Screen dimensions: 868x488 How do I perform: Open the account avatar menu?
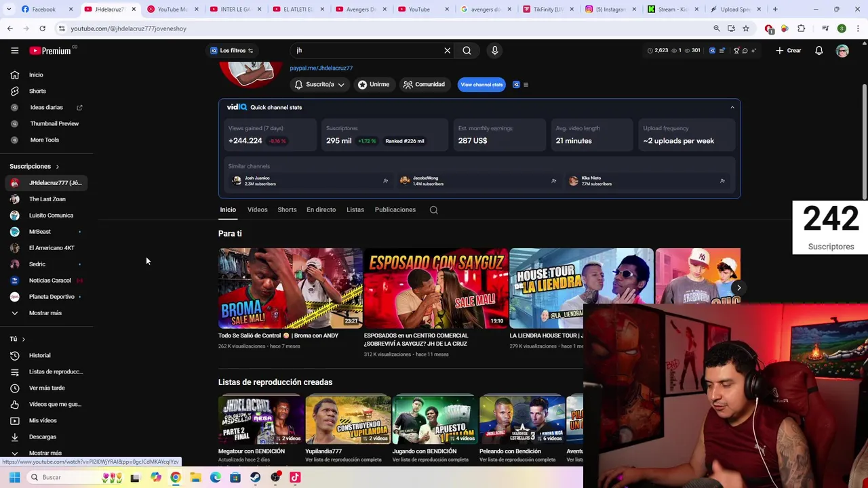coord(842,51)
